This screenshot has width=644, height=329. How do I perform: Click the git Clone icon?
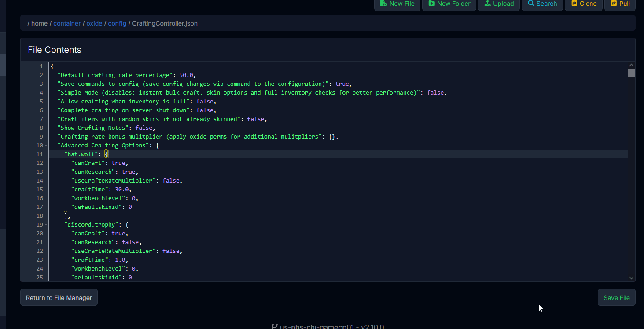(x=574, y=4)
